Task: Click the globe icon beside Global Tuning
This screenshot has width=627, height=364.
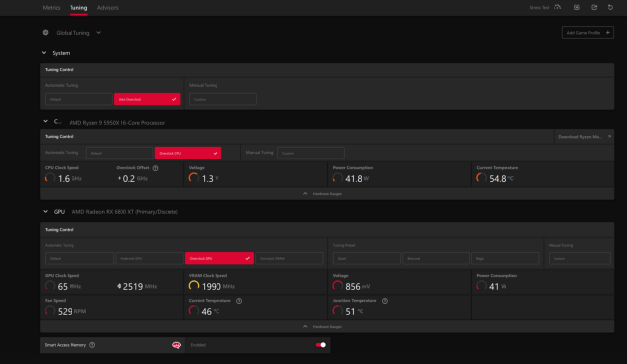Action: pyautogui.click(x=46, y=32)
